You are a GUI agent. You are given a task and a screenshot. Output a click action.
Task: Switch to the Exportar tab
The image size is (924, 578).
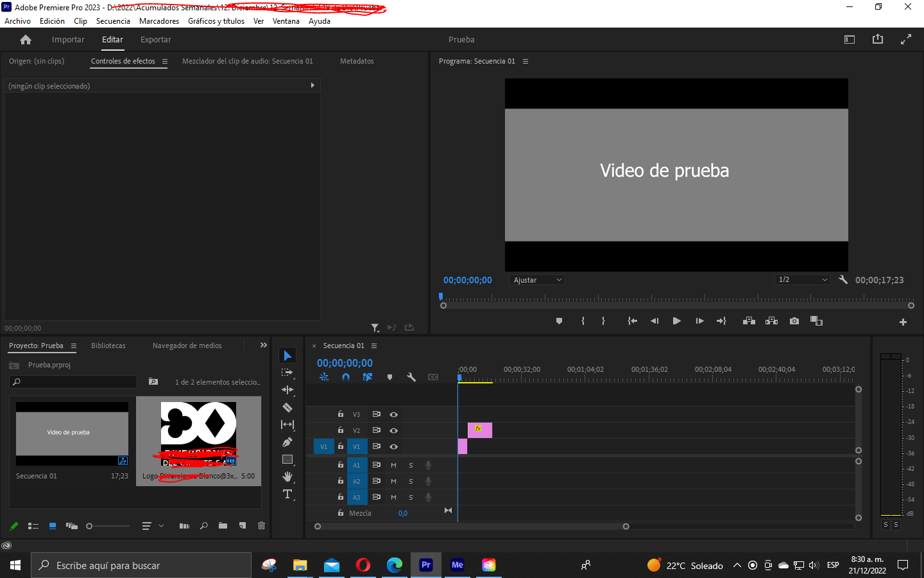coord(155,39)
